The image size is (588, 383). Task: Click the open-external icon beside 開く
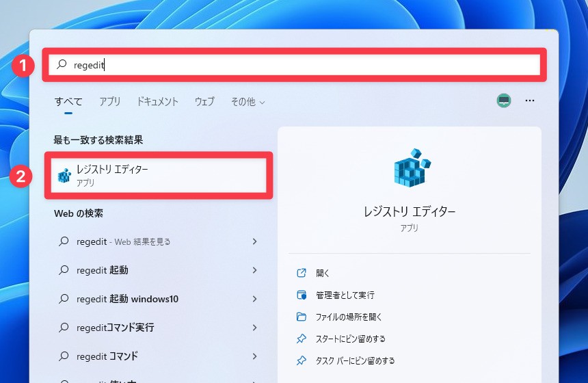click(302, 273)
